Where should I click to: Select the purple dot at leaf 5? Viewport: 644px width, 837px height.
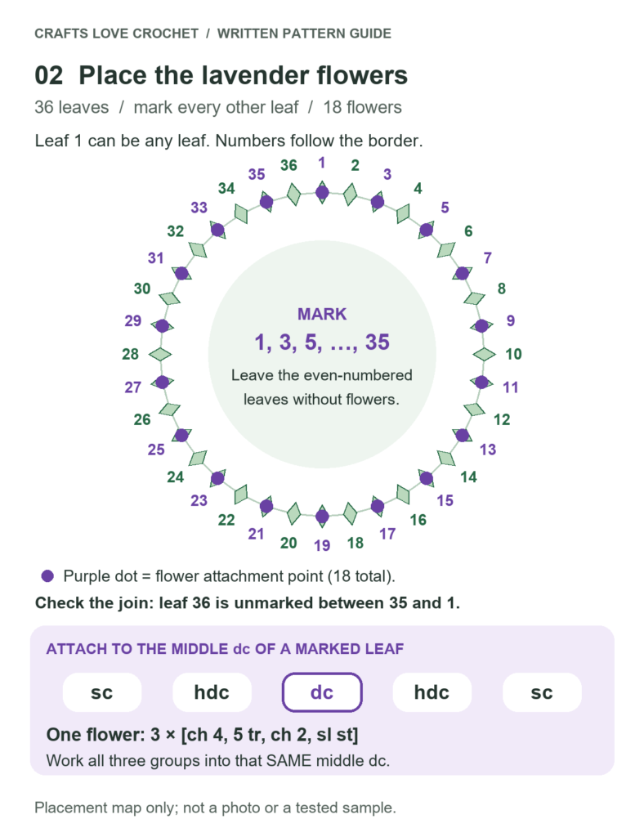(x=426, y=230)
